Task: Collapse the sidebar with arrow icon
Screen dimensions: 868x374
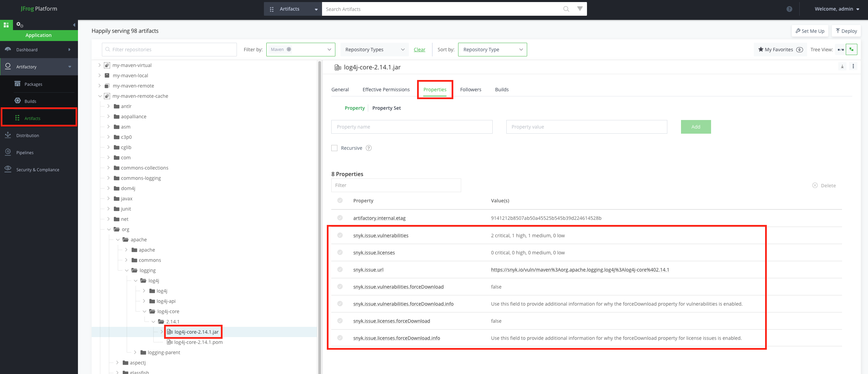Action: point(74,25)
